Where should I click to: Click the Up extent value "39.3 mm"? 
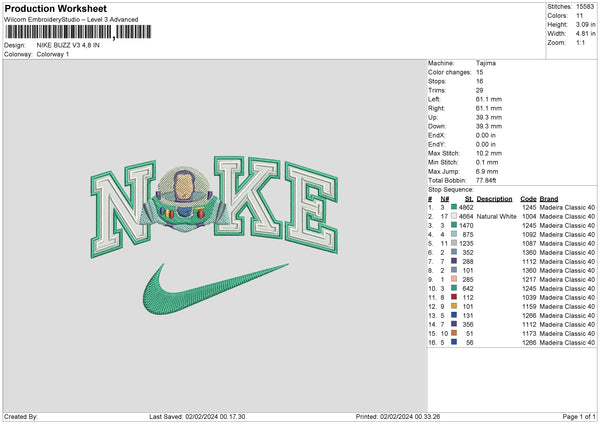(489, 117)
